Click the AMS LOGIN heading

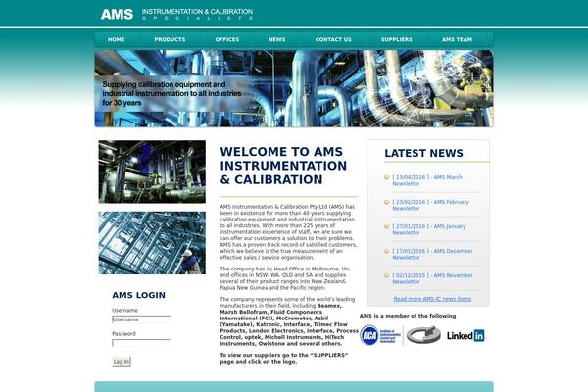click(x=138, y=295)
